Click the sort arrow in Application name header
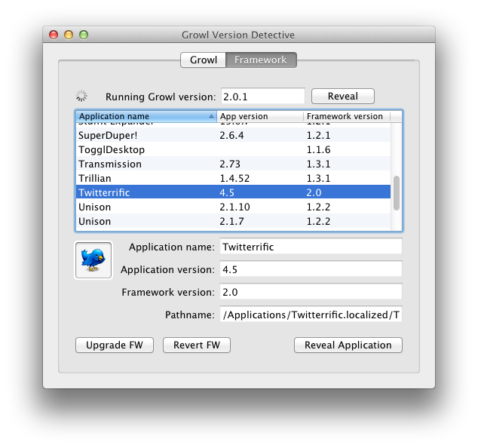The width and height of the screenshot is (478, 448). click(211, 116)
